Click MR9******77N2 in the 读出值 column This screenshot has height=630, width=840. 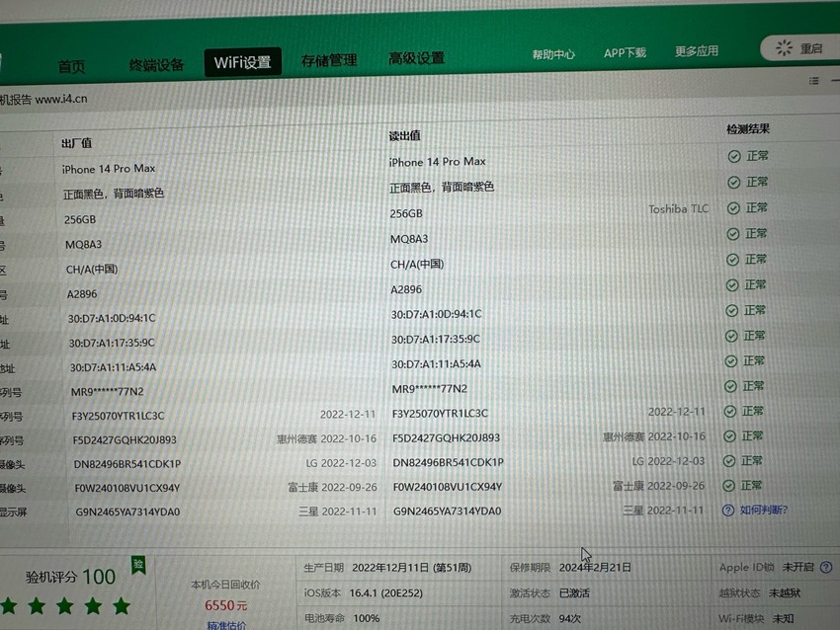(x=429, y=389)
